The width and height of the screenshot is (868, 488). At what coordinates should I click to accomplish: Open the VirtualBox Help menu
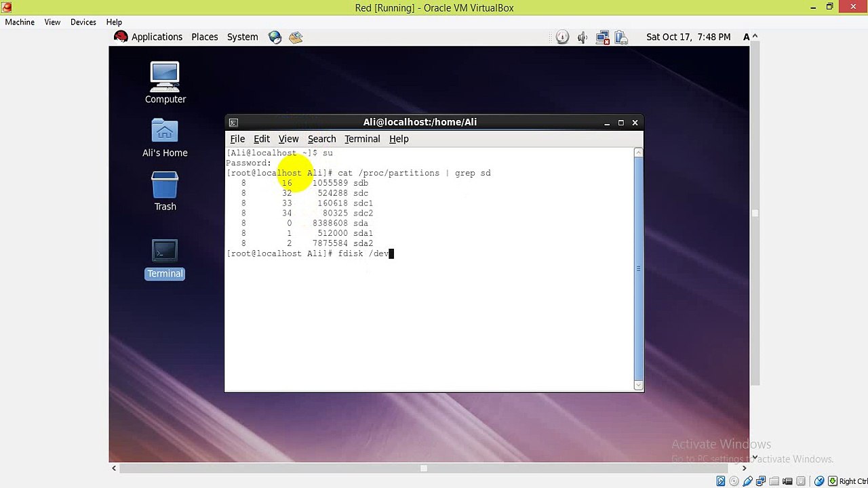(114, 22)
